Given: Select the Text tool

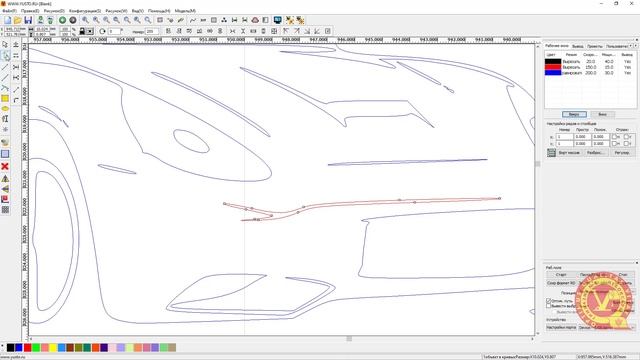Looking at the screenshot, I should click(x=5, y=119).
